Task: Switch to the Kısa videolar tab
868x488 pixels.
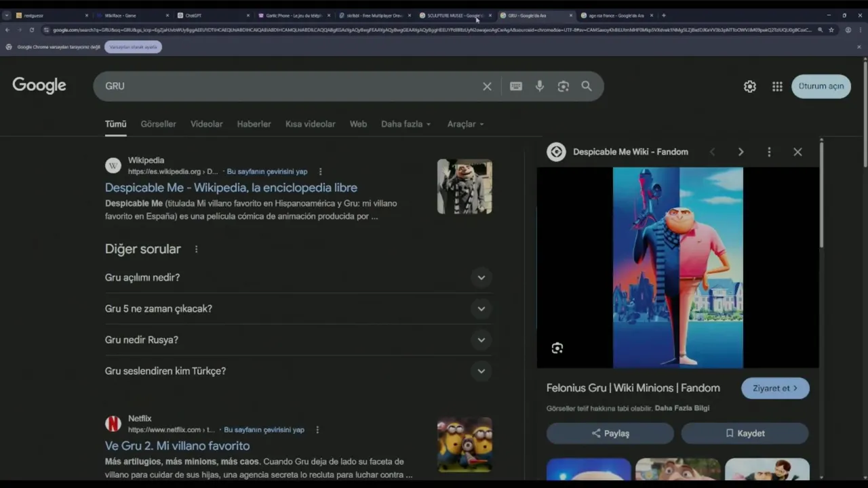Action: click(310, 124)
